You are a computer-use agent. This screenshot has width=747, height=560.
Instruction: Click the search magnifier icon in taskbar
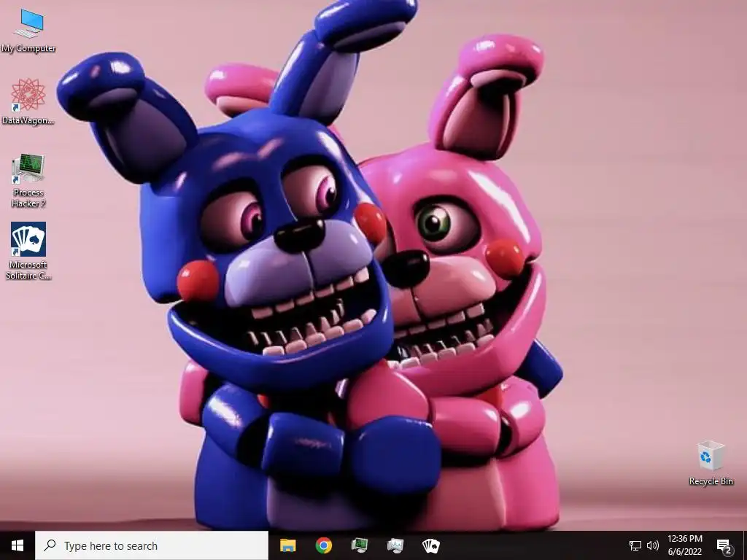[50, 545]
